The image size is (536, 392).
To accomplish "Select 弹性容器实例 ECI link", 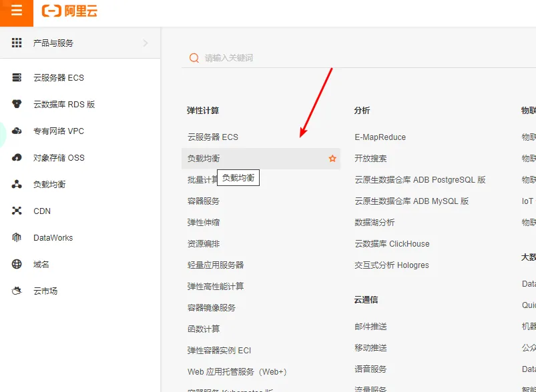I will point(219,351).
